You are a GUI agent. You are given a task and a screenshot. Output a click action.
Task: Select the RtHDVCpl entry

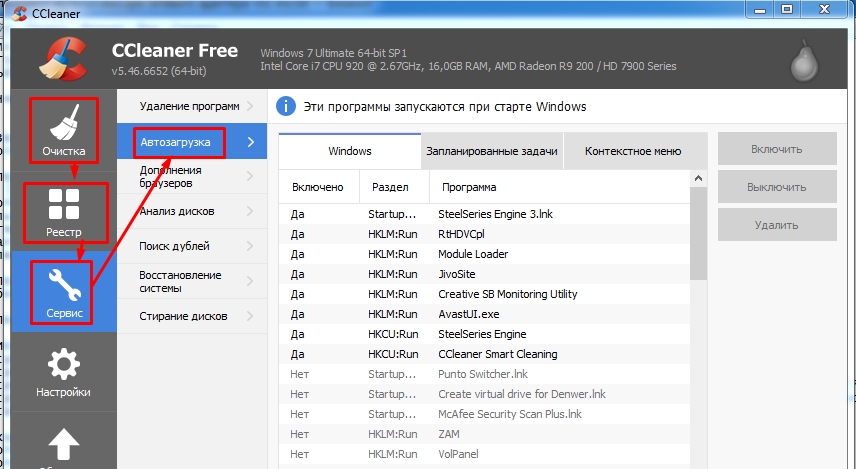point(484,234)
